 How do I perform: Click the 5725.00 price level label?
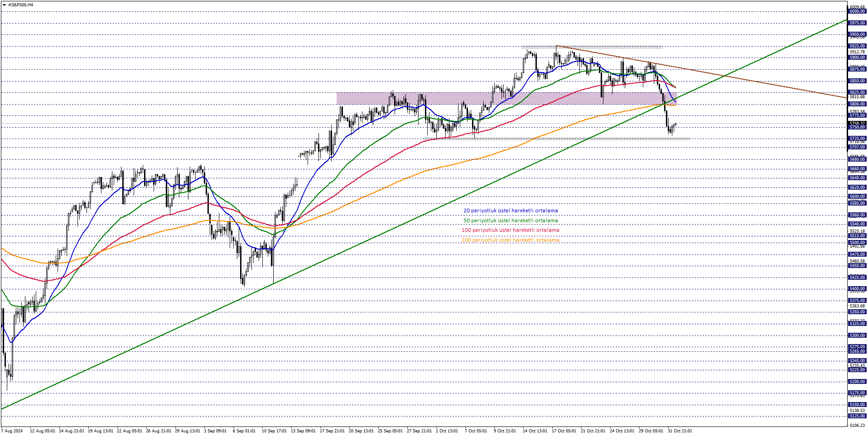(857, 139)
